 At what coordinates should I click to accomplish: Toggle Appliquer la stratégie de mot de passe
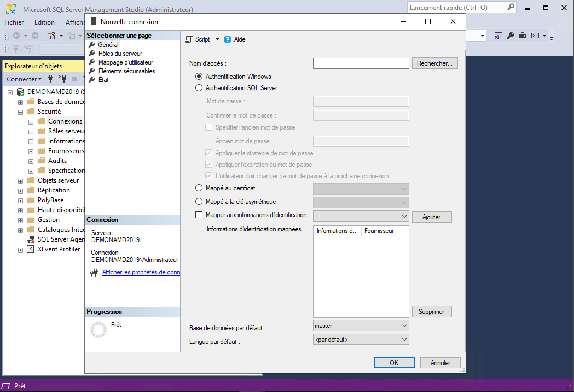click(x=208, y=153)
